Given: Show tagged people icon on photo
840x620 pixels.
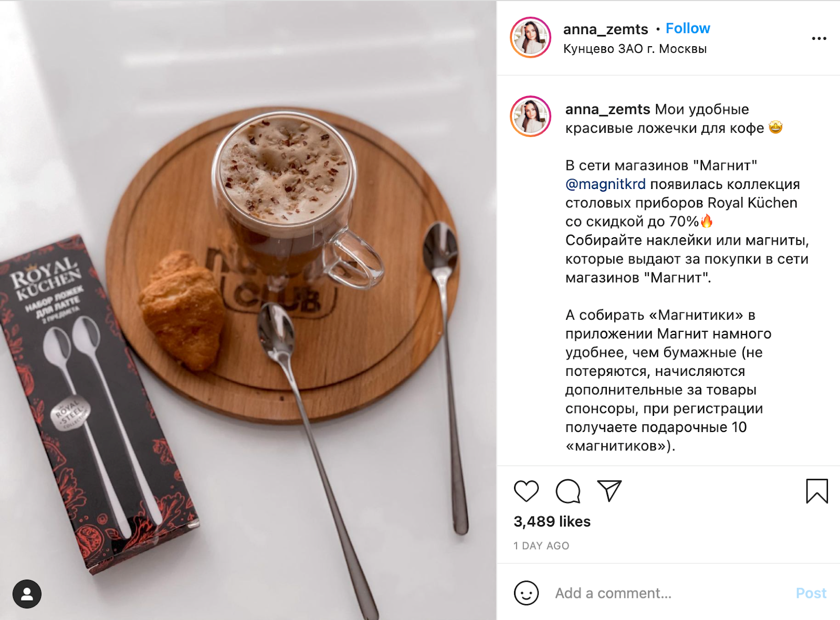Looking at the screenshot, I should click(x=27, y=594).
